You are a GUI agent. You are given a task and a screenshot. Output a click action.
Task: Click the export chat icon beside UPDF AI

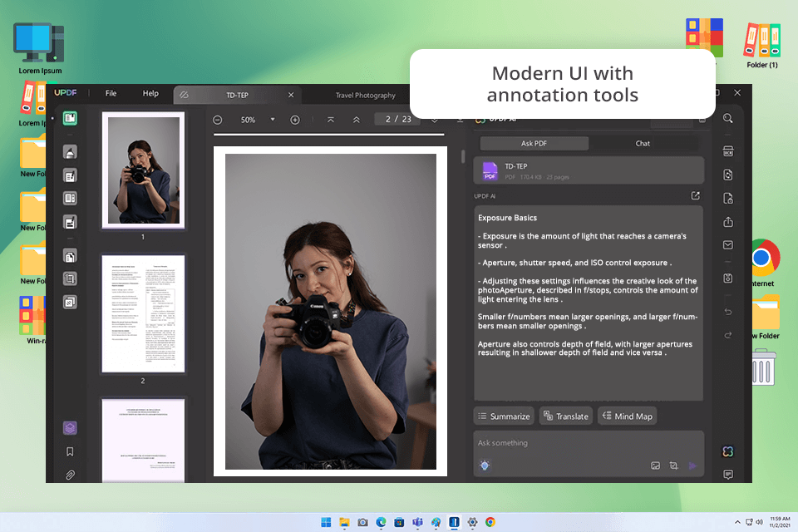click(x=695, y=196)
